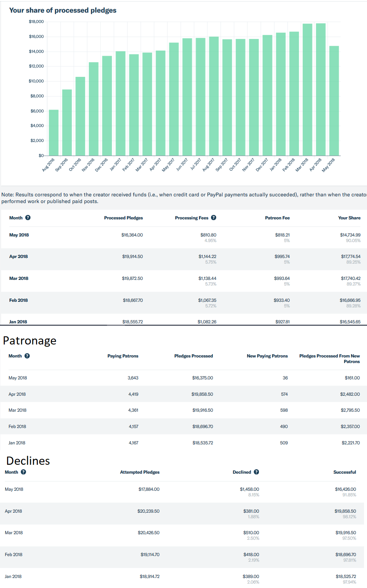Click the Your Share column header

click(x=349, y=218)
